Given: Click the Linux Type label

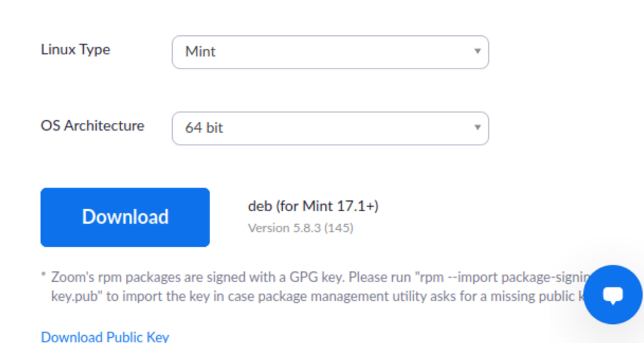Looking at the screenshot, I should pyautogui.click(x=75, y=49).
